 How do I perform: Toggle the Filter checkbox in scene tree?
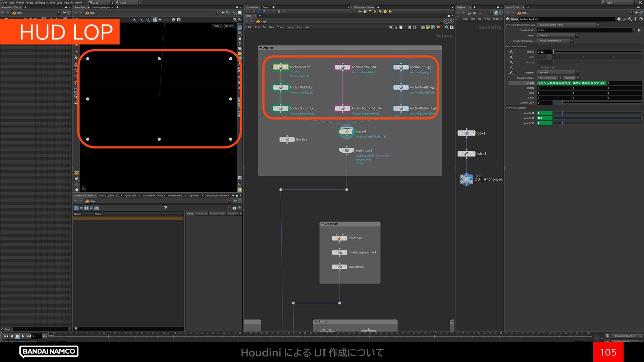[x=2, y=329]
